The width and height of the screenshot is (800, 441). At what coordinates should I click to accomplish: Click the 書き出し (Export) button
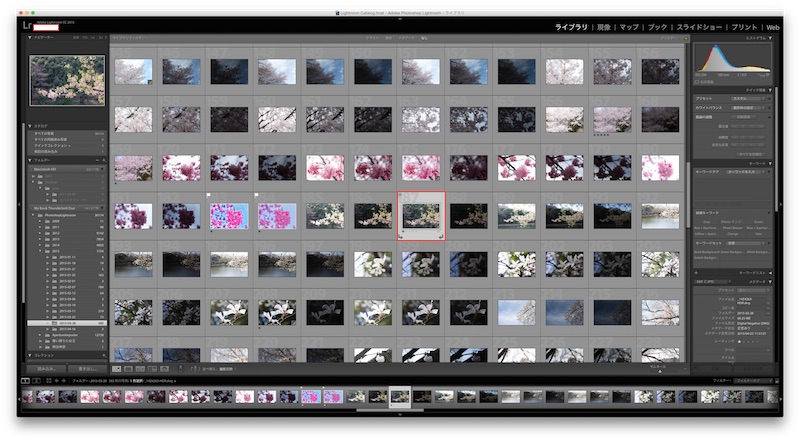click(x=88, y=369)
